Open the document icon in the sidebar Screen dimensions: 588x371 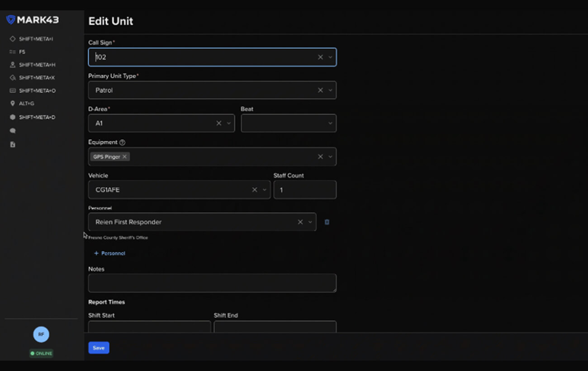tap(13, 144)
